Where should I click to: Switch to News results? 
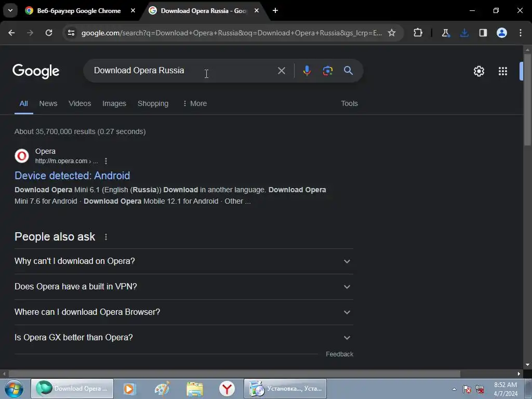tap(48, 103)
